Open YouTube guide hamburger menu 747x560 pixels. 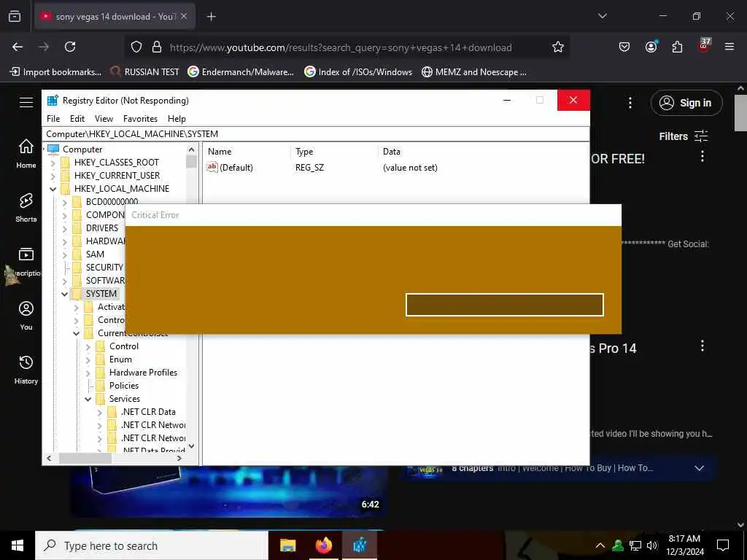click(26, 102)
